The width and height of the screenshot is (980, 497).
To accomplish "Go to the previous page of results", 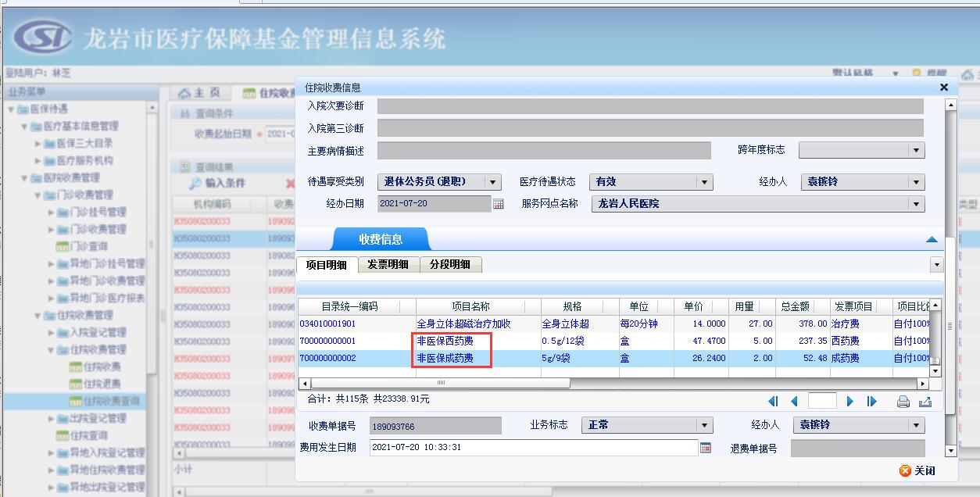I will pos(794,402).
